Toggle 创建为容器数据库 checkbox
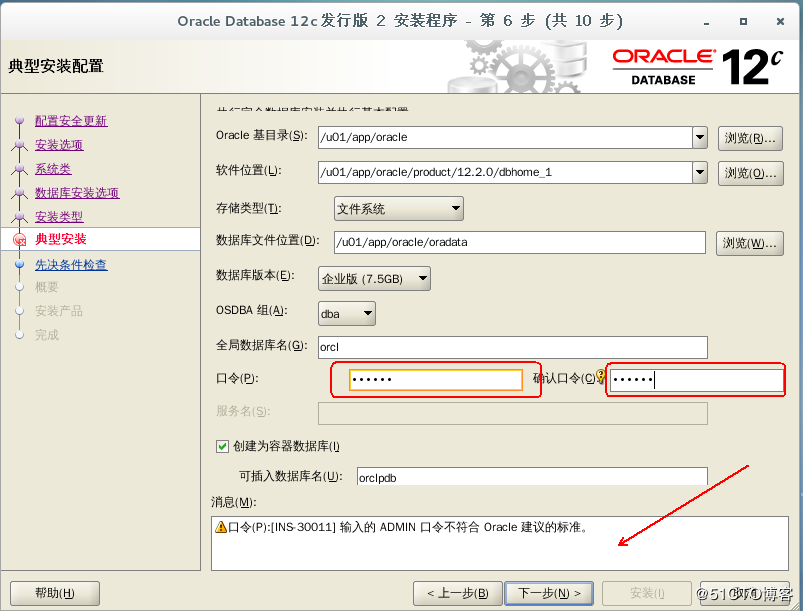The height and width of the screenshot is (611, 803). click(222, 447)
